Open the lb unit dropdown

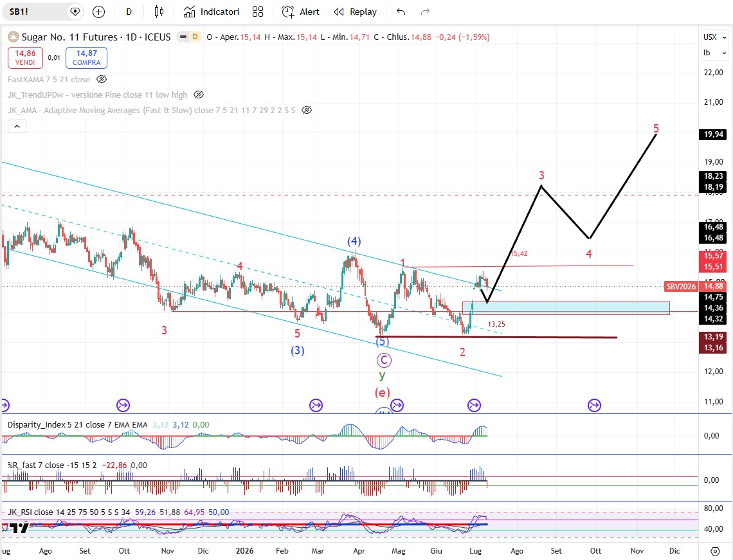pyautogui.click(x=715, y=53)
